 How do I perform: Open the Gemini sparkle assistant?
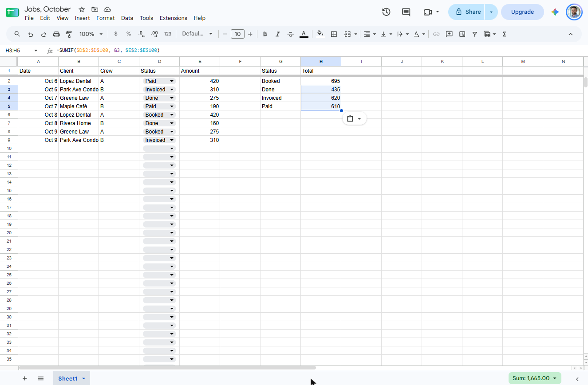coord(555,12)
